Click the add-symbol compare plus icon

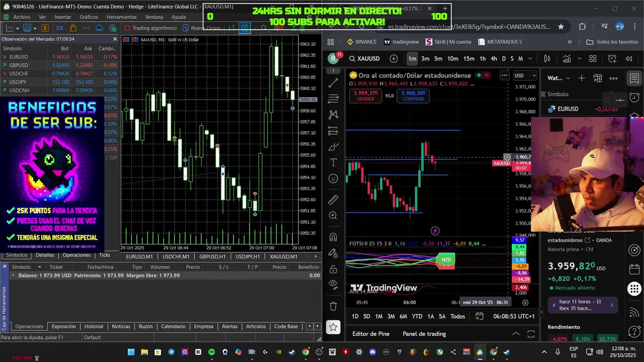click(393, 59)
